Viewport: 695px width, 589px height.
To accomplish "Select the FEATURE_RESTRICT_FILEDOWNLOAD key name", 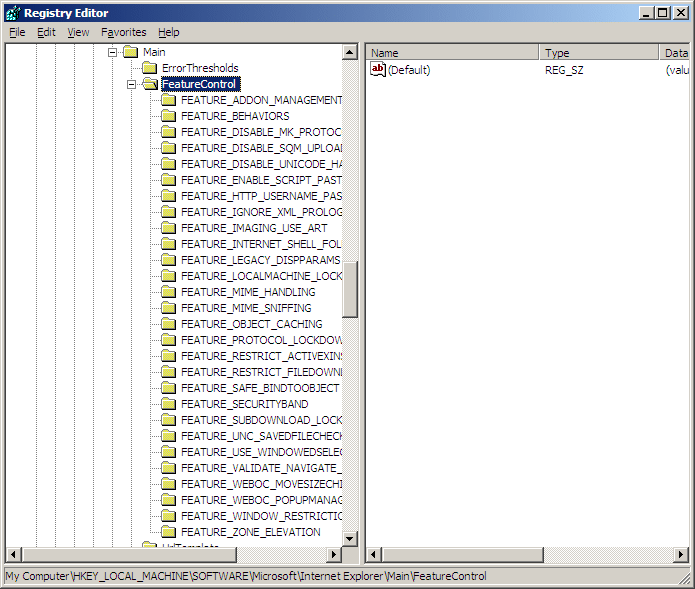I will pos(261,372).
